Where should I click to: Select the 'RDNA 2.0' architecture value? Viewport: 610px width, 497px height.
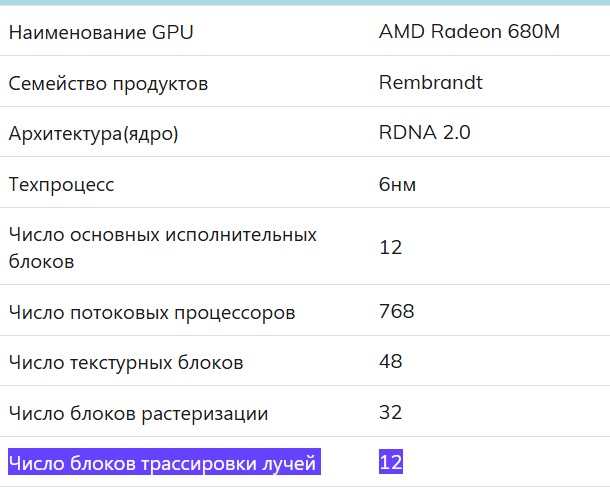click(424, 132)
